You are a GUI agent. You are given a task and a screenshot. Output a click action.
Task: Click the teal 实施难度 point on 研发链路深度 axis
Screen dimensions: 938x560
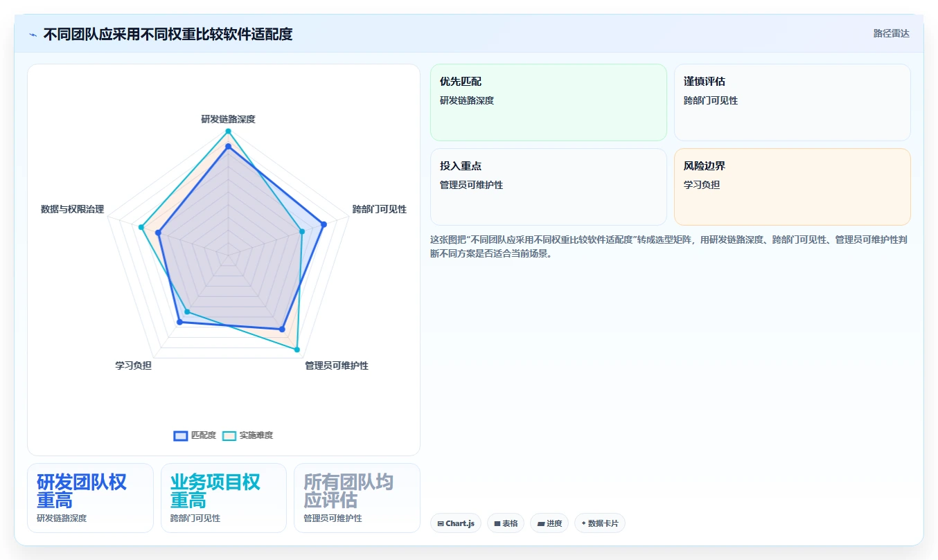(x=228, y=132)
